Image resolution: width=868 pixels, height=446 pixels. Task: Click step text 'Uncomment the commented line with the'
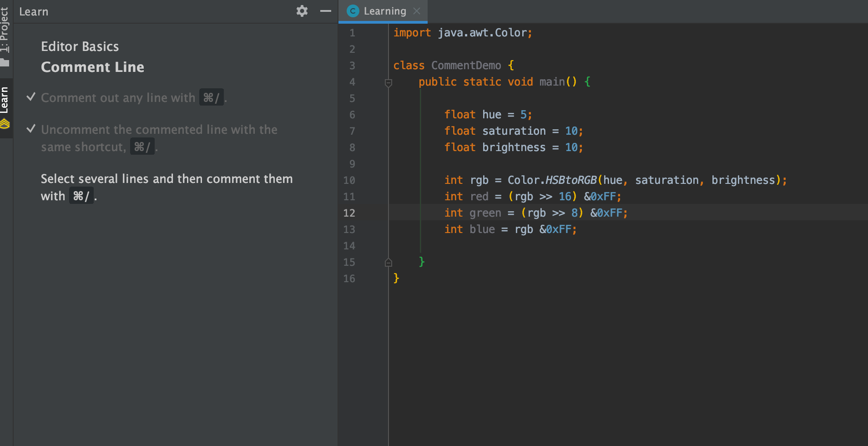click(159, 130)
